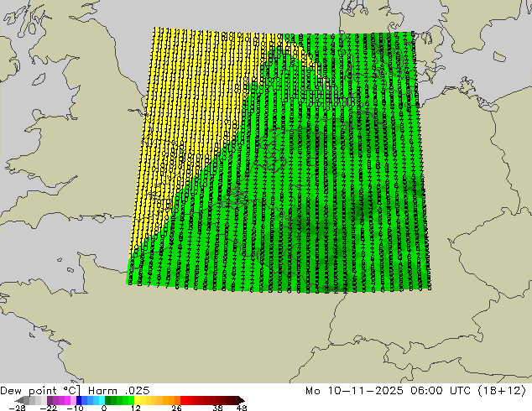Screen dimensions: 532x411
Task: Click the 48 value on the legend
Action: click(x=242, y=408)
